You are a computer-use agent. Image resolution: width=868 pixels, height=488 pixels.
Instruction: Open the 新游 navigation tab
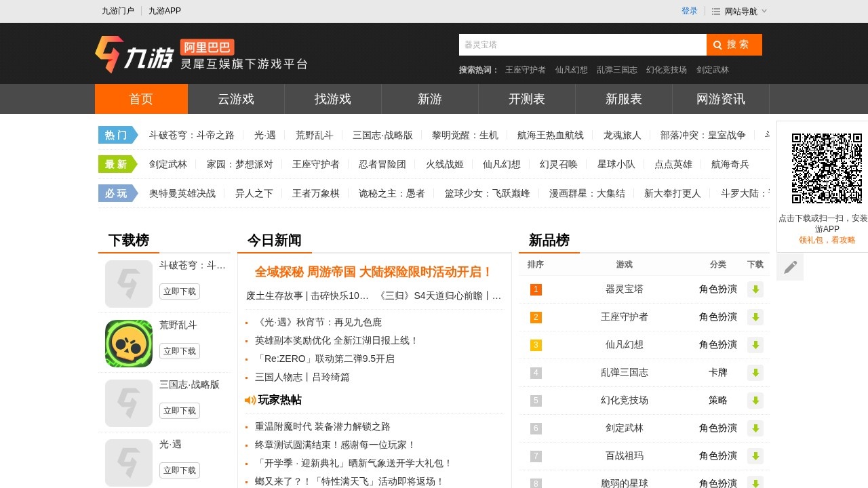430,99
